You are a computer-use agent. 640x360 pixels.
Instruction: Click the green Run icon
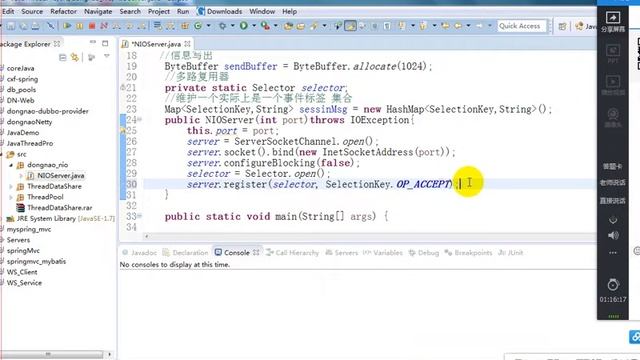[x=244, y=26]
